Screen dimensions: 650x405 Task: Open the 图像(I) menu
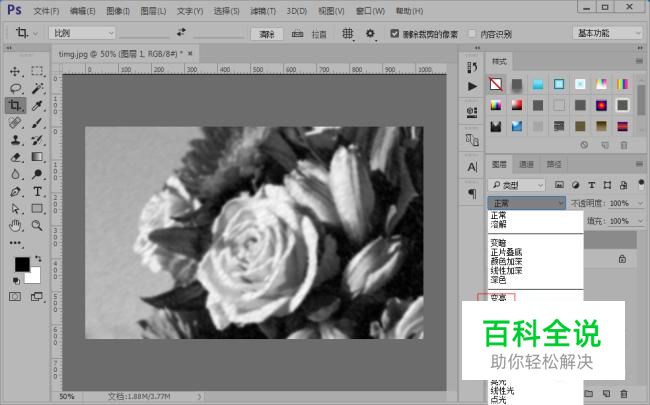(118, 11)
